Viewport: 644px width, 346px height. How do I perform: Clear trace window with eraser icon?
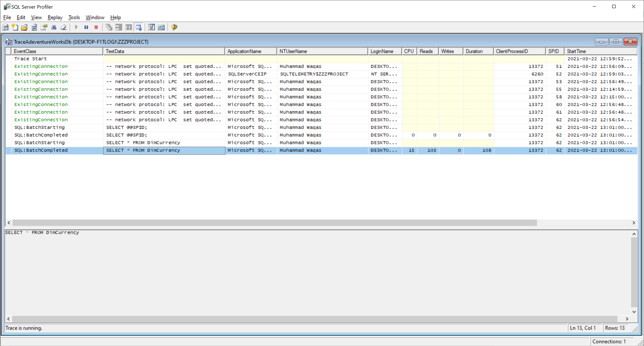tap(63, 27)
